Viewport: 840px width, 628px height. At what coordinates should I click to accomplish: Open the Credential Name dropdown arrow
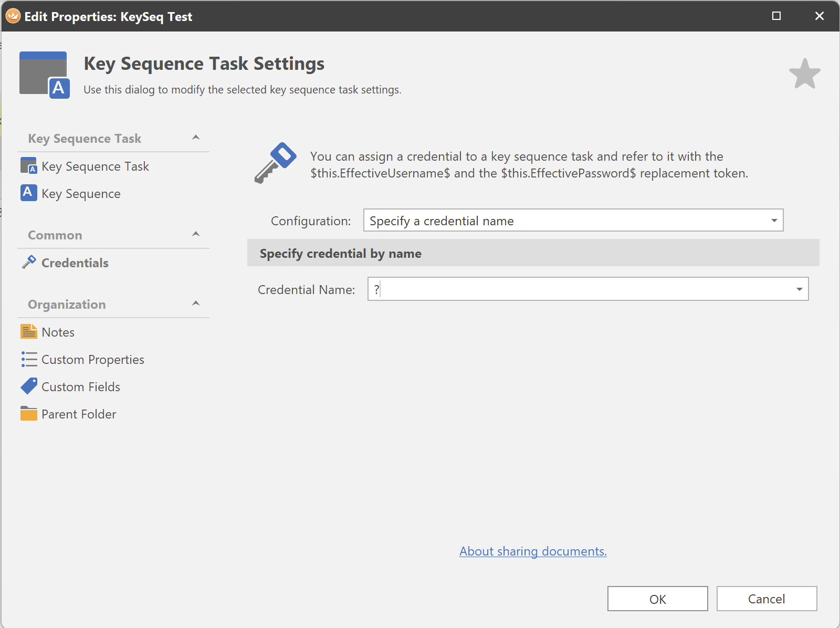(799, 289)
